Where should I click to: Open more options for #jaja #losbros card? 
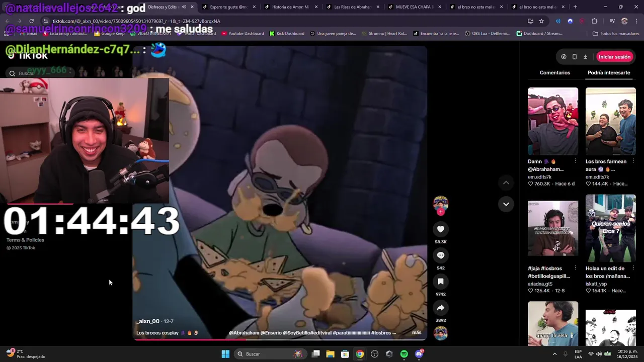tap(575, 268)
